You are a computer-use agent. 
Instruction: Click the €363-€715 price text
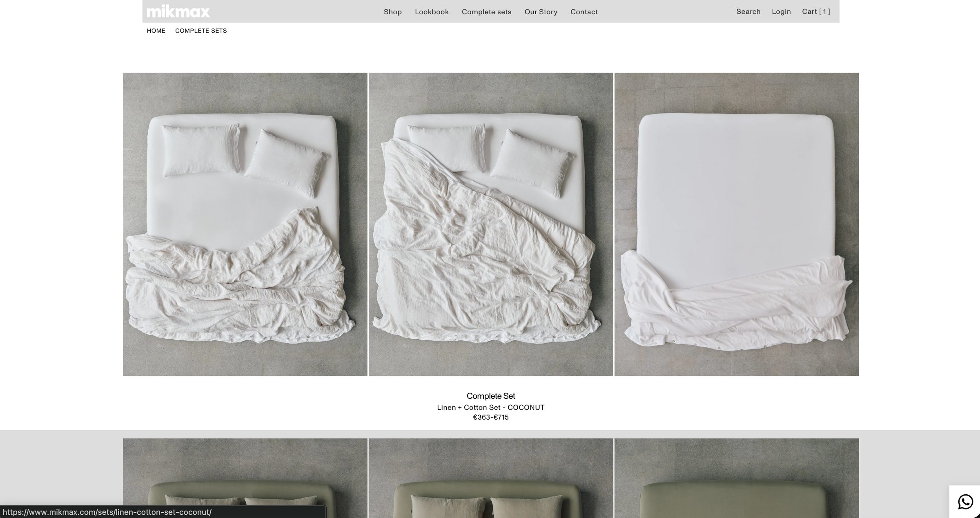(490, 417)
